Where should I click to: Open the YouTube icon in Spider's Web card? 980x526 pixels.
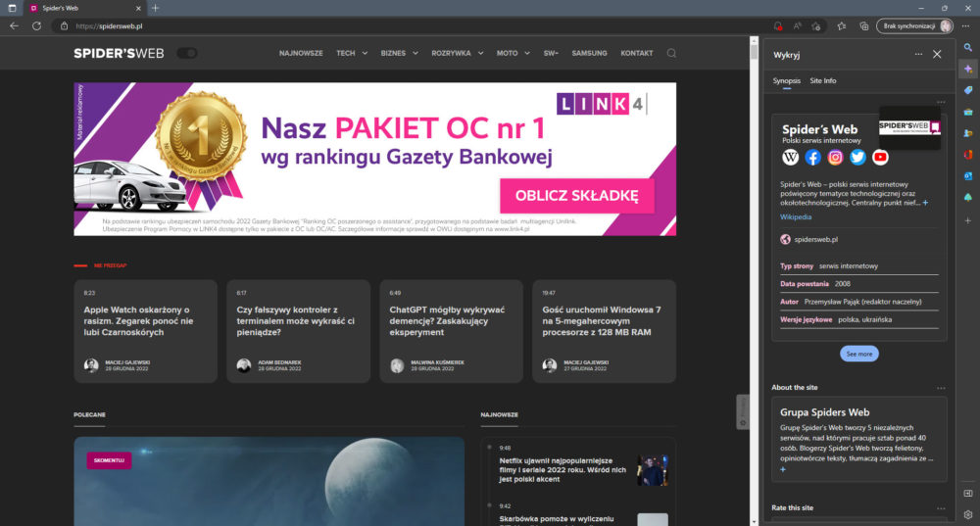tap(880, 158)
